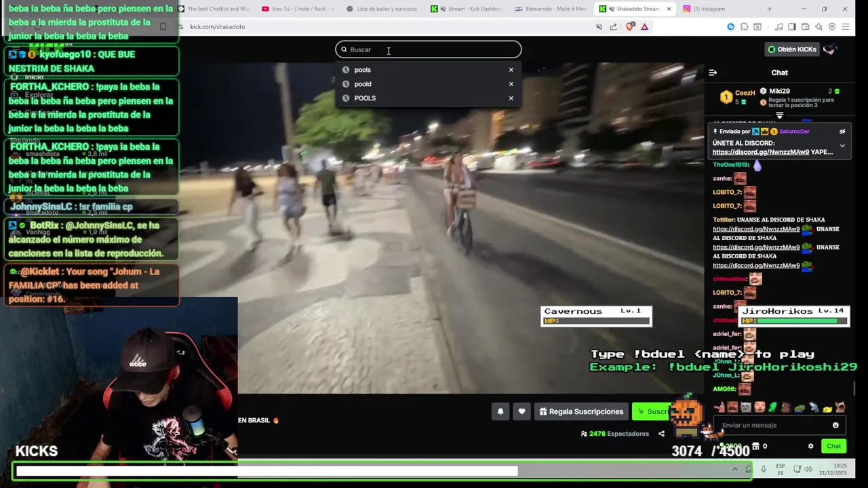The image size is (868, 488).
Task: Collapse the chat panel with the arrow icon
Action: pos(713,73)
